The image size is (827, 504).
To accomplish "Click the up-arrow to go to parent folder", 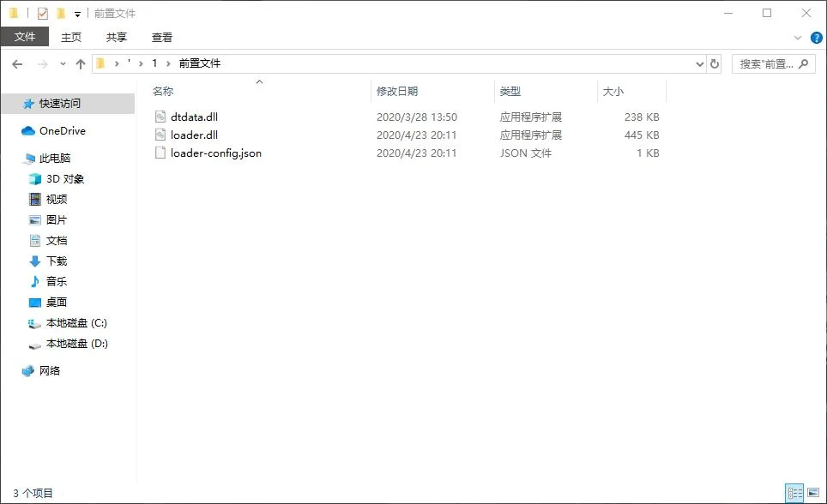I will click(81, 63).
